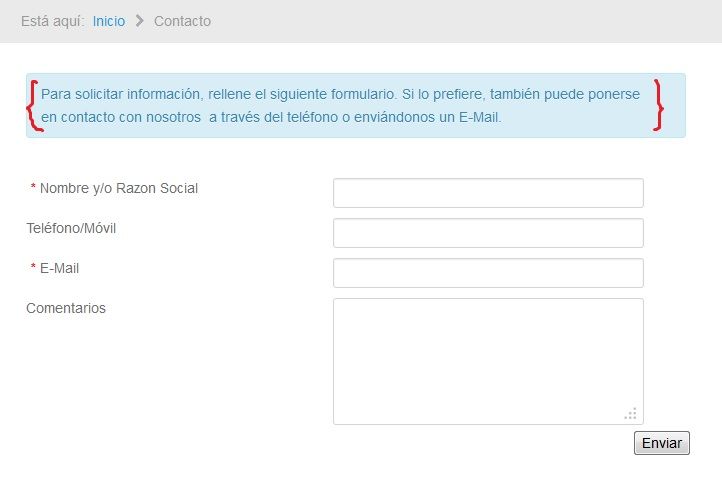Click the 'Teléfono/Móvil' label
This screenshot has width=722, height=500.
[x=71, y=228]
